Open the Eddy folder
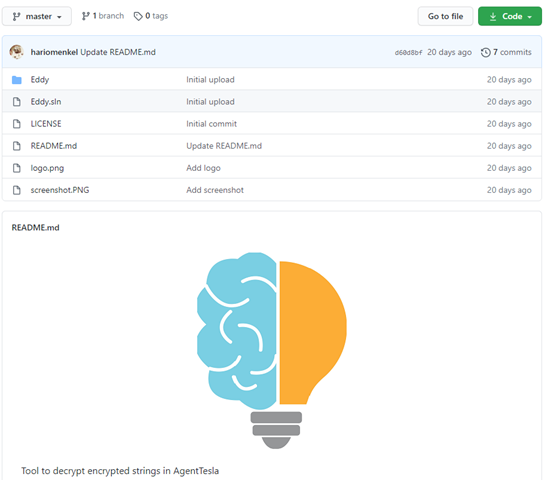 pos(40,80)
